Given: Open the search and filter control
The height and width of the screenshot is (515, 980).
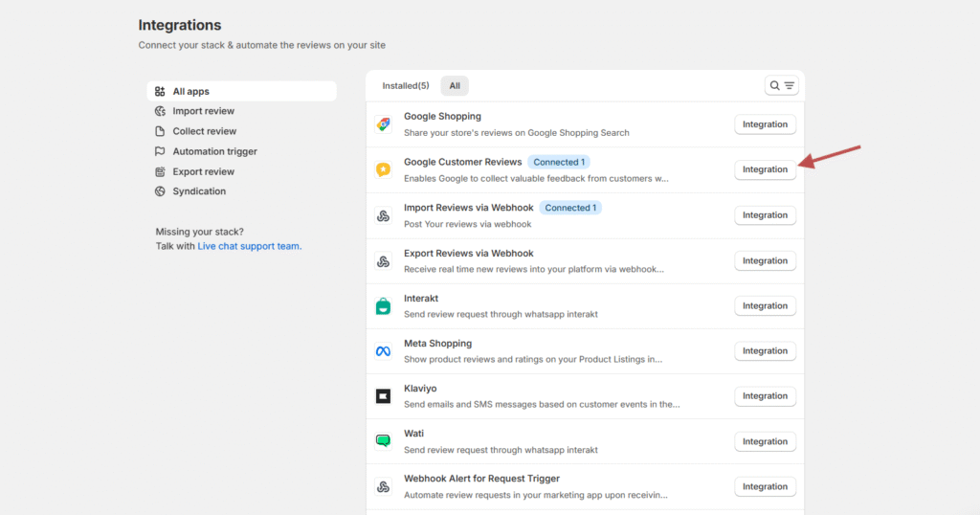Looking at the screenshot, I should pyautogui.click(x=781, y=86).
